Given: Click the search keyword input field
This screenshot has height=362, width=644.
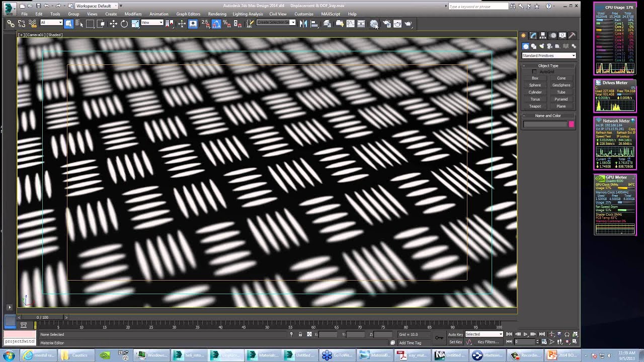Looking at the screenshot, I should 478,6.
